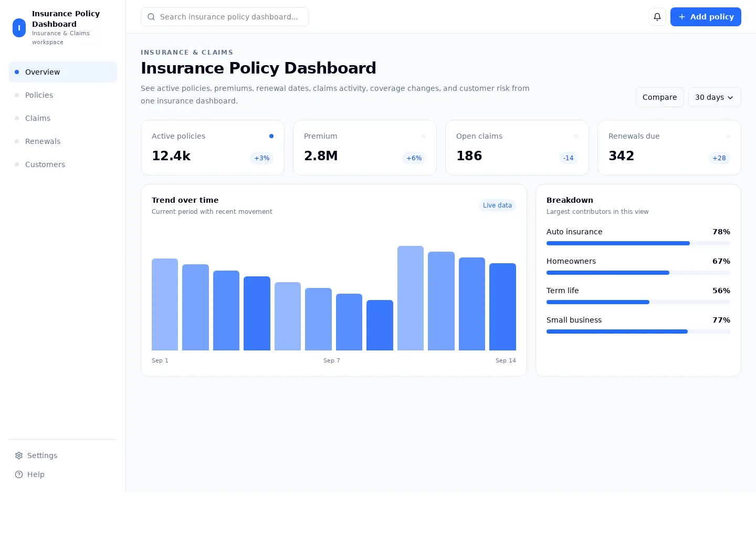Click the 'Breakdown' panel heading
The image size is (756, 538).
(570, 200)
